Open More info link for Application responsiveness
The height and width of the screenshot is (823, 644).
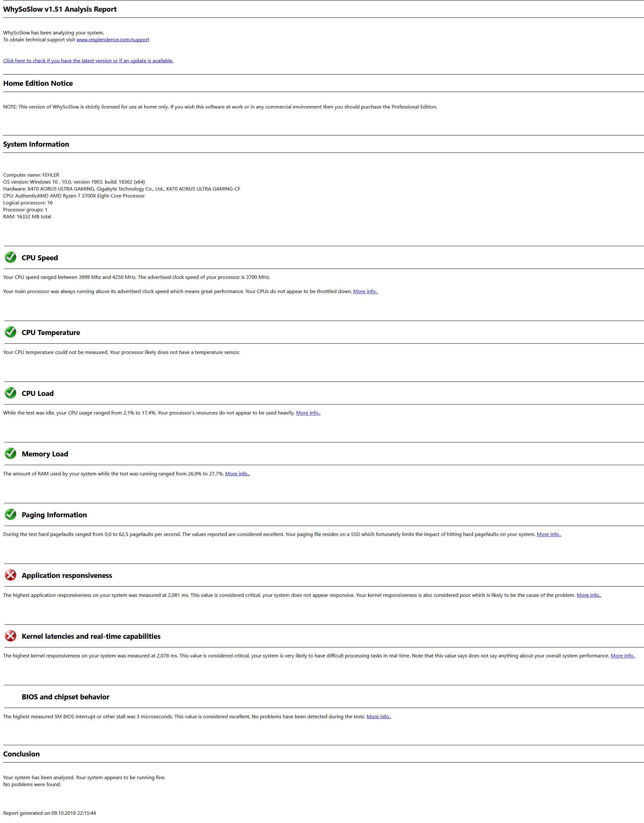(588, 595)
